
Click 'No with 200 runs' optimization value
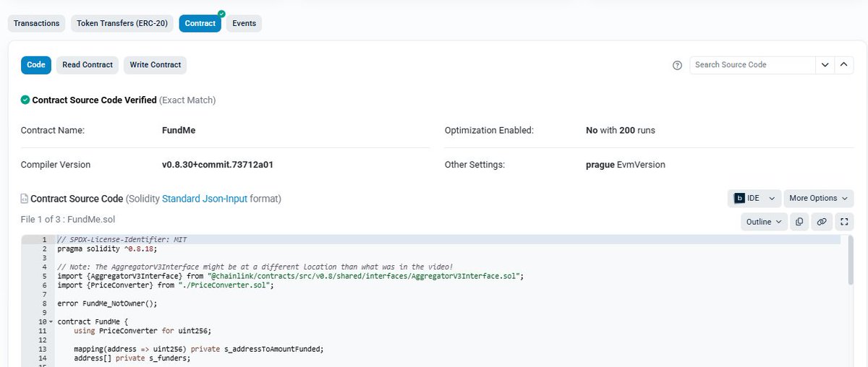[x=620, y=131]
